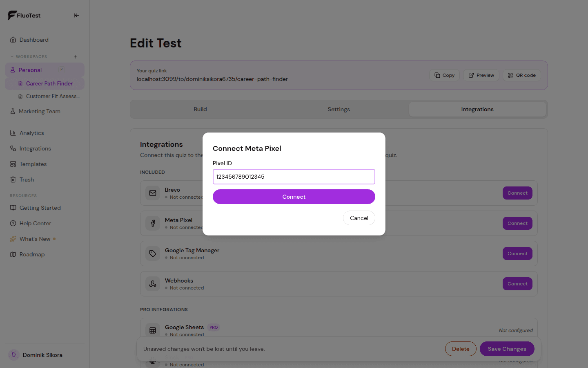Click the Brevo envelope icon
The image size is (588, 368).
coord(153,193)
